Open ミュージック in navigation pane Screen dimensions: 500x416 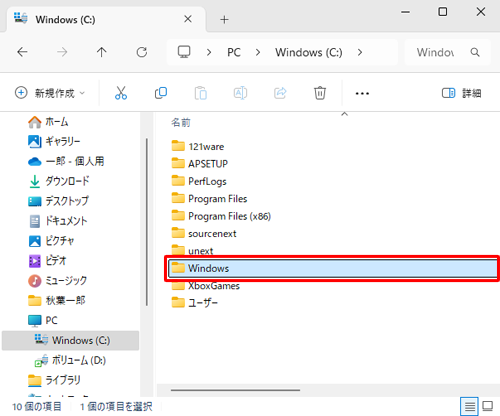(x=57, y=281)
